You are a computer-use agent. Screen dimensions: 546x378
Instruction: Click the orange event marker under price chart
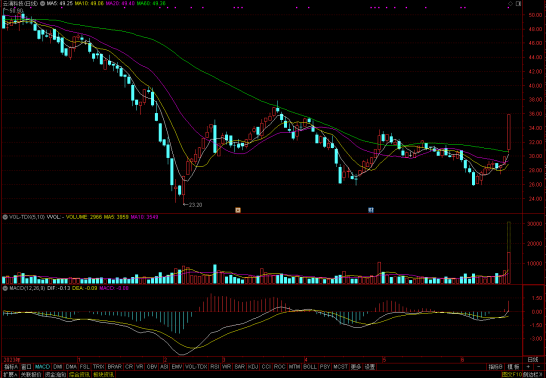pos(238,210)
